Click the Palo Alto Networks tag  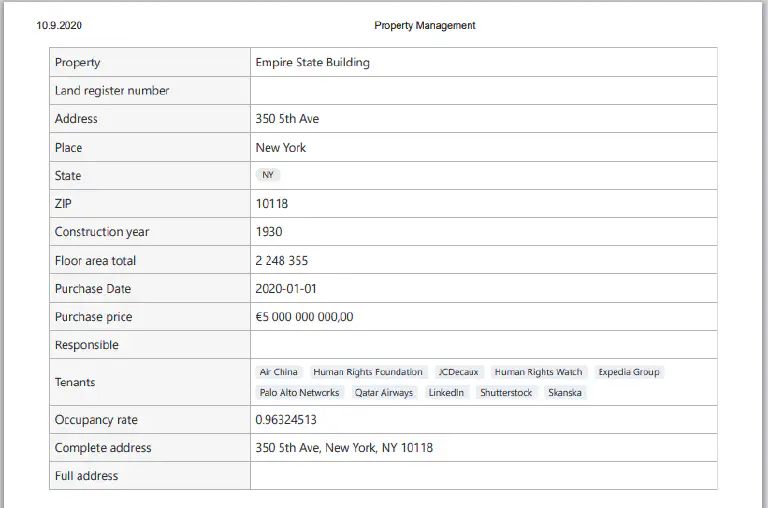coord(299,392)
